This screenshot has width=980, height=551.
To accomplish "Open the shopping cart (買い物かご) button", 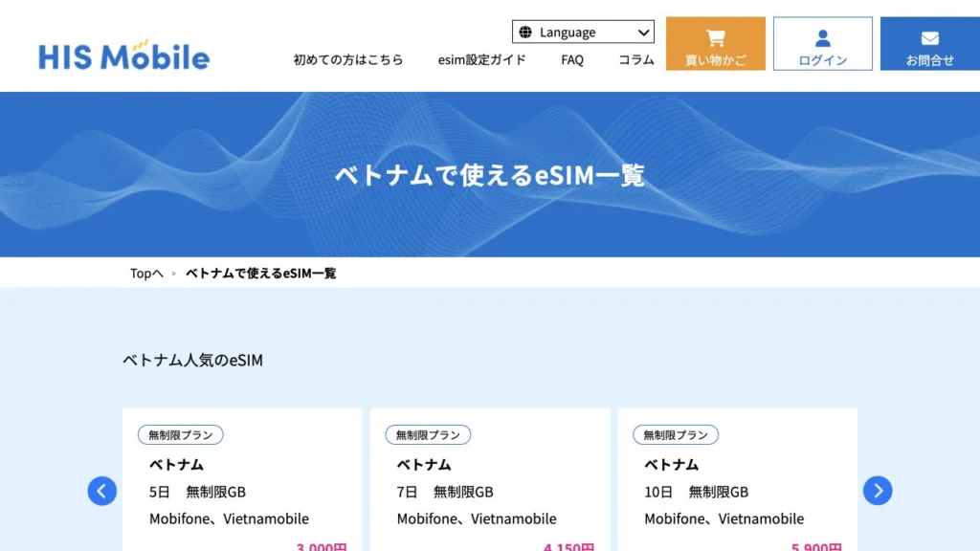I will pos(716,44).
